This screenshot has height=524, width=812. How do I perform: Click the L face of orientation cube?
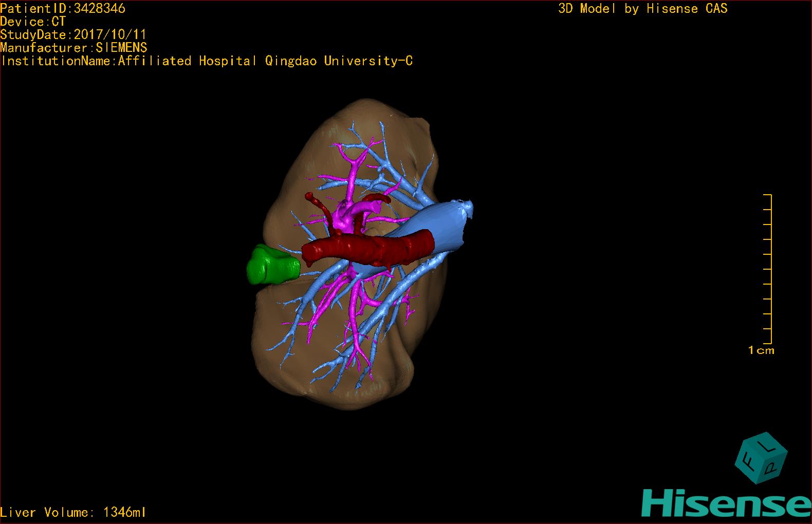[766, 447]
